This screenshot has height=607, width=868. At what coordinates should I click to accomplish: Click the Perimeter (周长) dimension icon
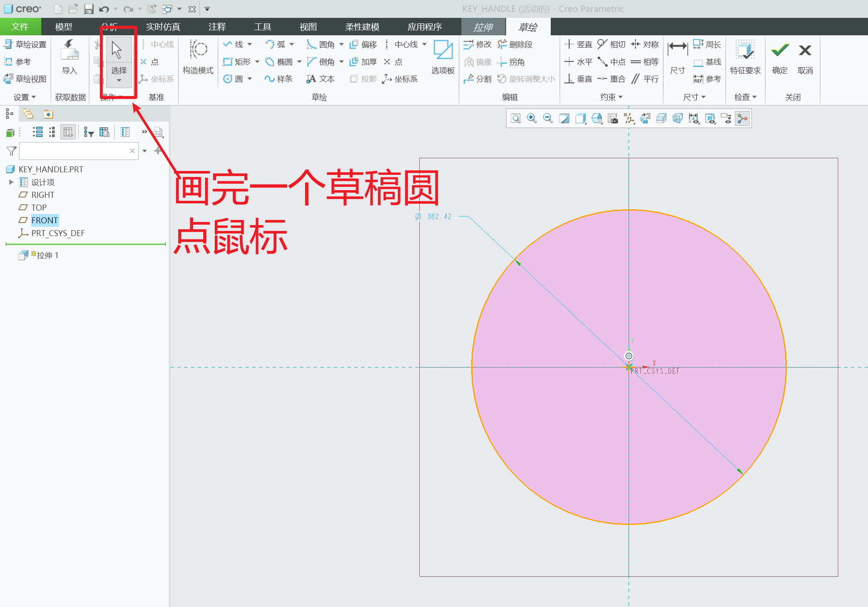706,44
